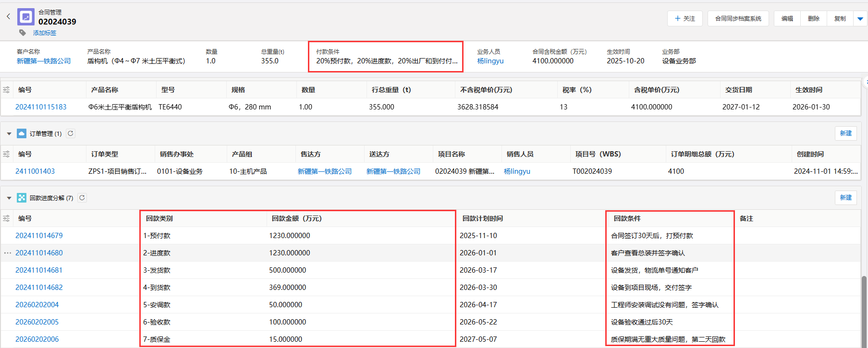
Task: Click the tag icon beside 添加标签
Action: [23, 33]
